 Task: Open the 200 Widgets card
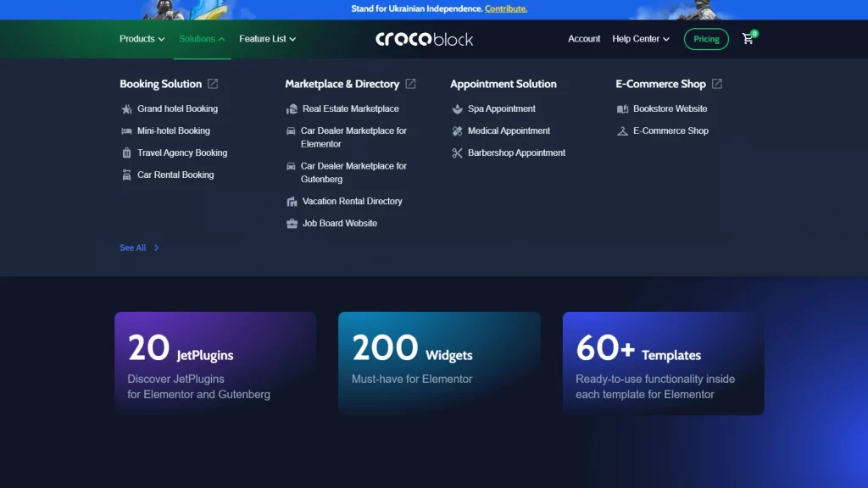(x=440, y=363)
